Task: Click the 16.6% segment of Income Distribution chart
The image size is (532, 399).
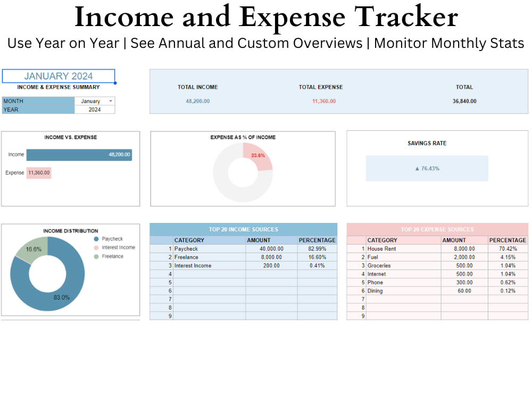Action: click(x=33, y=250)
